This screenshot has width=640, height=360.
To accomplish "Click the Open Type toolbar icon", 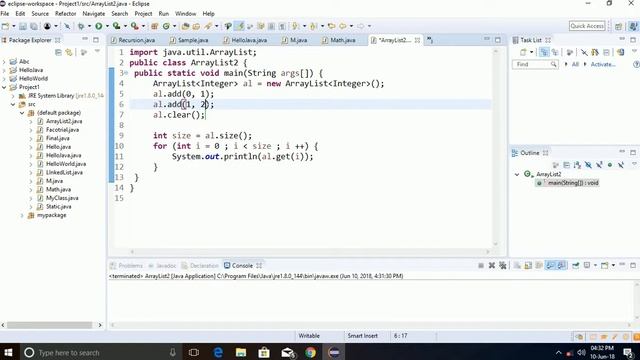I will pos(185,26).
